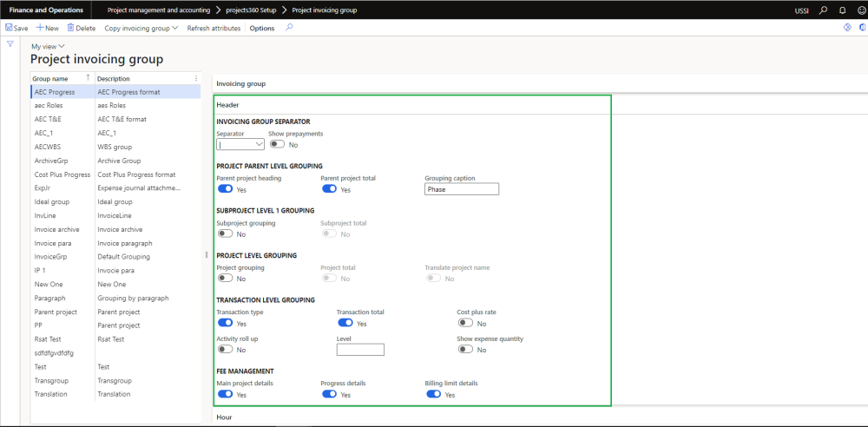Click the Level input field
Image resolution: width=868 pixels, height=427 pixels.
point(360,350)
